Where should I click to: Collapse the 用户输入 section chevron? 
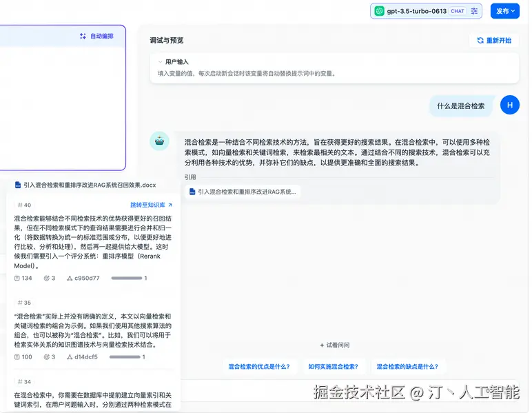pyautogui.click(x=160, y=62)
